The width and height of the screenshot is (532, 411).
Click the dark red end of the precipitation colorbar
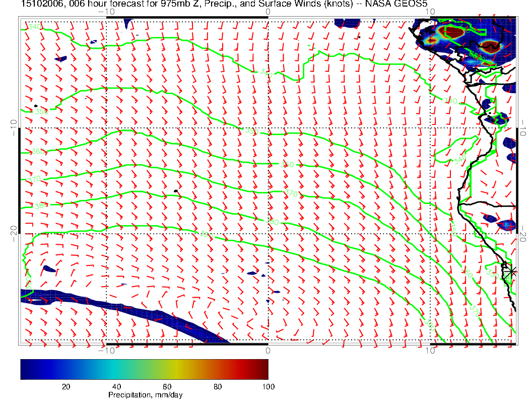pyautogui.click(x=264, y=369)
